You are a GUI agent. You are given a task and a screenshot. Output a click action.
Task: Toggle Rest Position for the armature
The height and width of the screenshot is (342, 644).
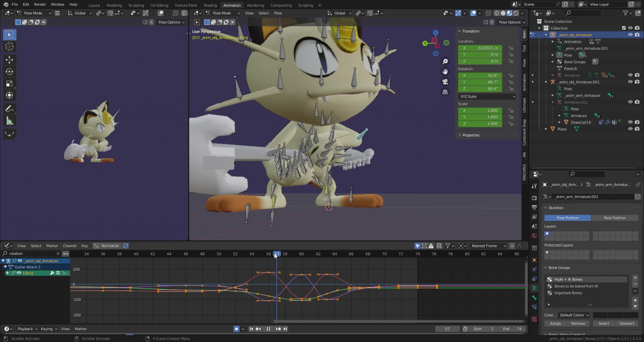615,218
